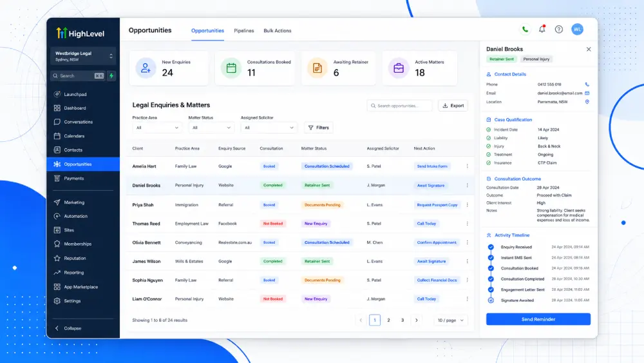Click the Signature Awaited timeline checkpoint

[x=491, y=300]
